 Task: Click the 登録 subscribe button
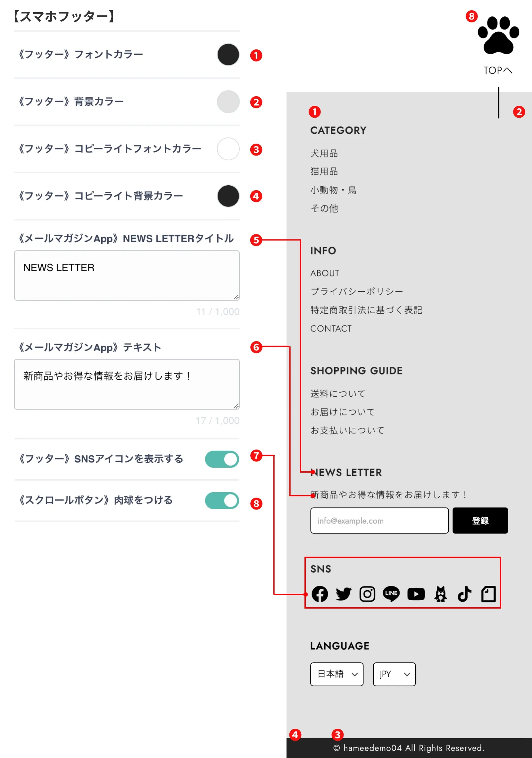[480, 521]
